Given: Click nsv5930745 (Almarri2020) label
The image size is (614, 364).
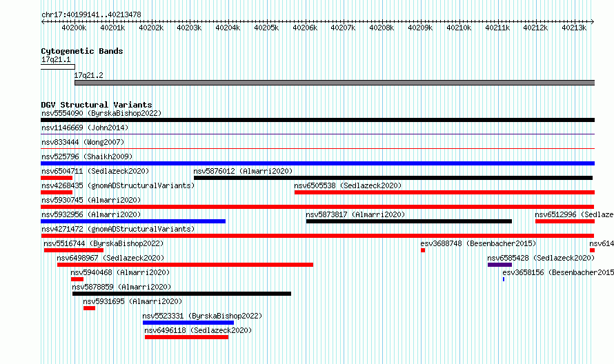Looking at the screenshot, I should (91, 200).
